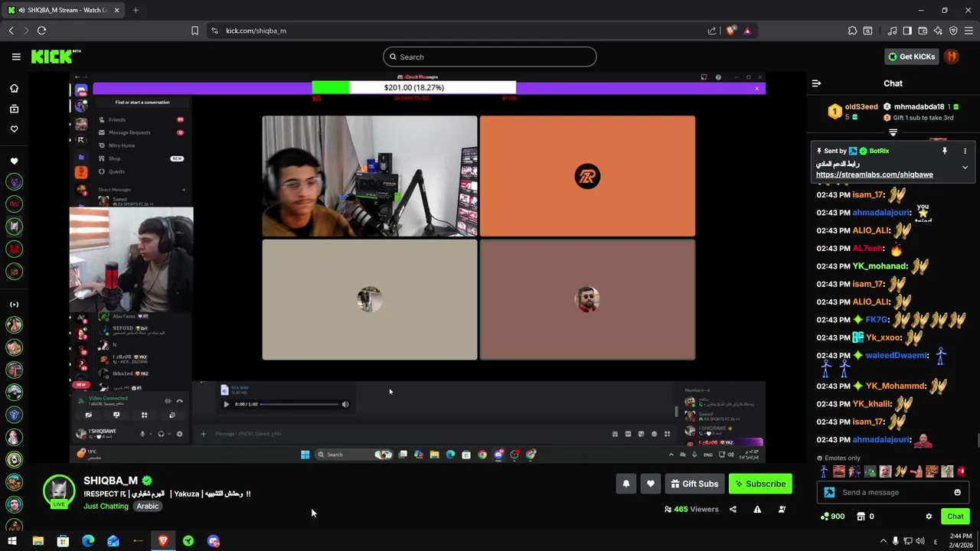
Task: Open the Browse icon in Kick sidebar
Action: (x=14, y=109)
